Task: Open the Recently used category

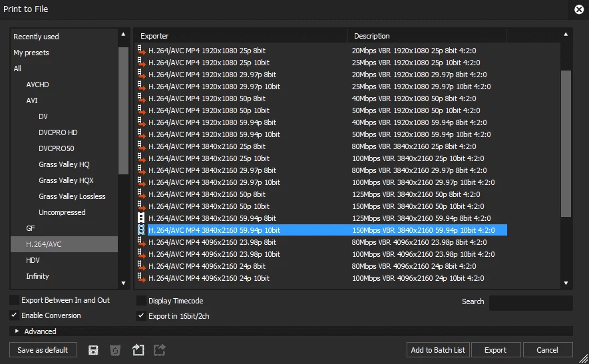Action: (x=36, y=37)
